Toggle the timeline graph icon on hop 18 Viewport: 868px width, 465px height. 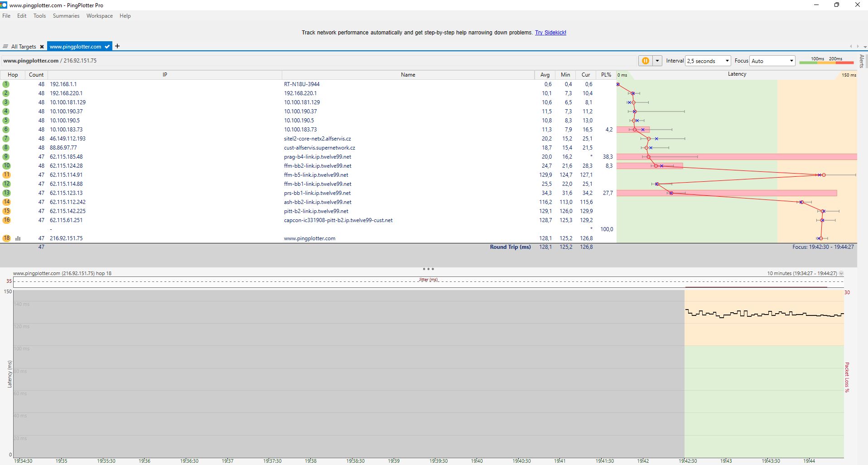pos(18,238)
